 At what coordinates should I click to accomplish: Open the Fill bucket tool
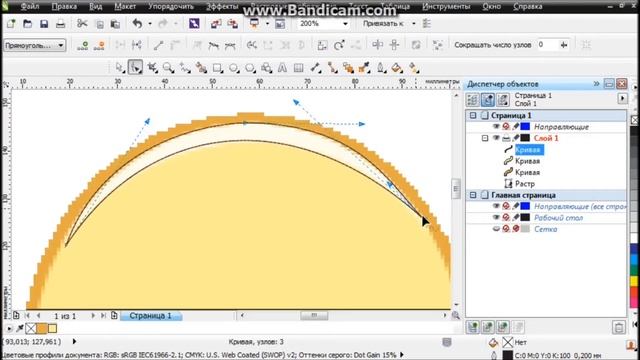[397, 68]
